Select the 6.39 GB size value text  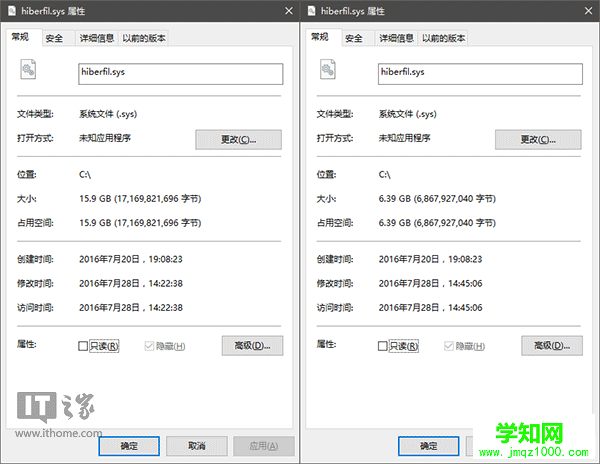click(437, 199)
